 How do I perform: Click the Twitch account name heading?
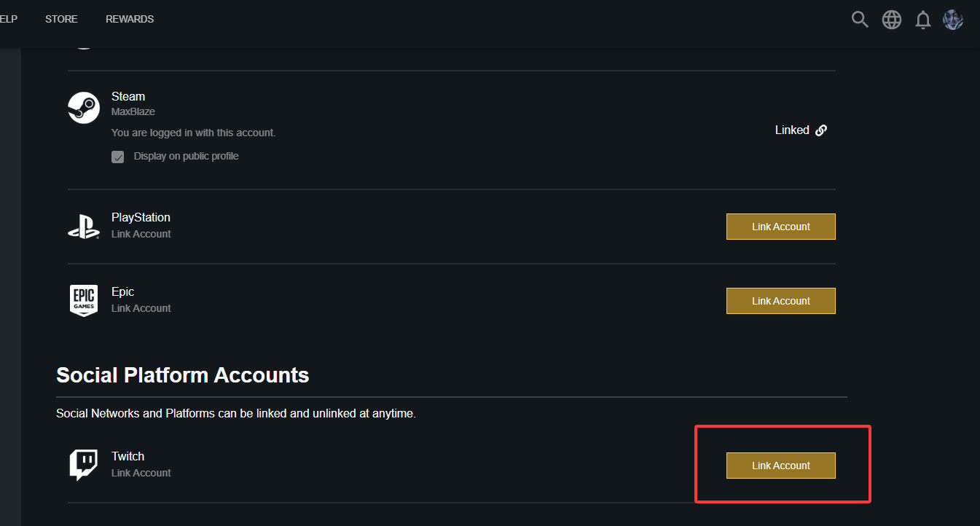128,456
